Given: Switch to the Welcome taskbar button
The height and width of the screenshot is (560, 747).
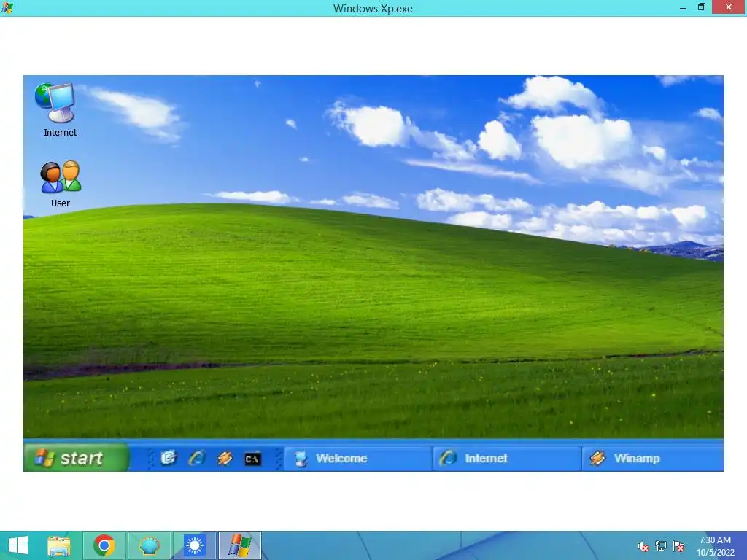Looking at the screenshot, I should (x=357, y=459).
